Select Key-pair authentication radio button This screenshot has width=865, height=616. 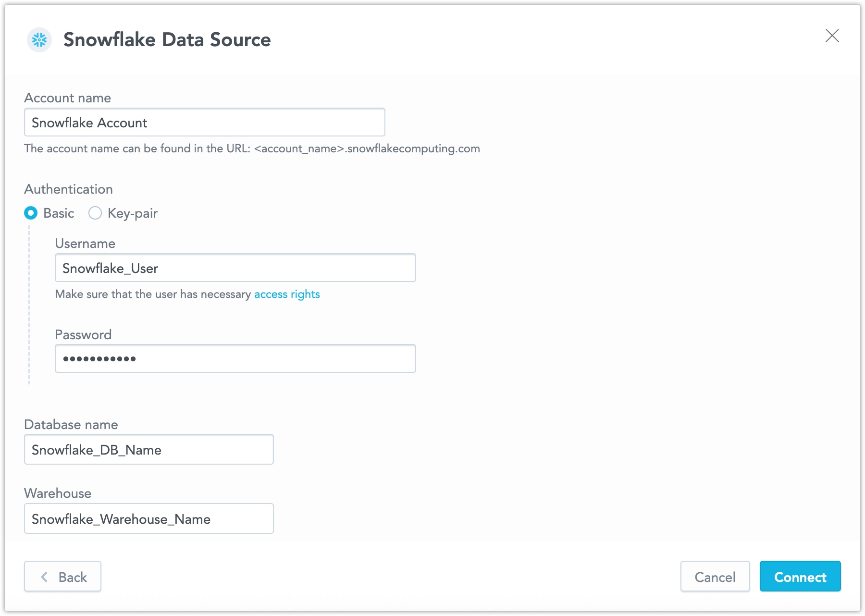pos(95,213)
